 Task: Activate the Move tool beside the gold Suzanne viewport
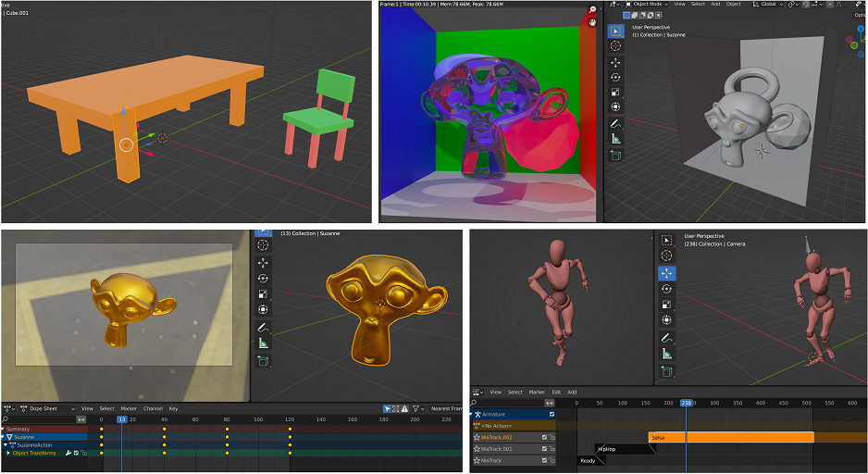pos(263,263)
